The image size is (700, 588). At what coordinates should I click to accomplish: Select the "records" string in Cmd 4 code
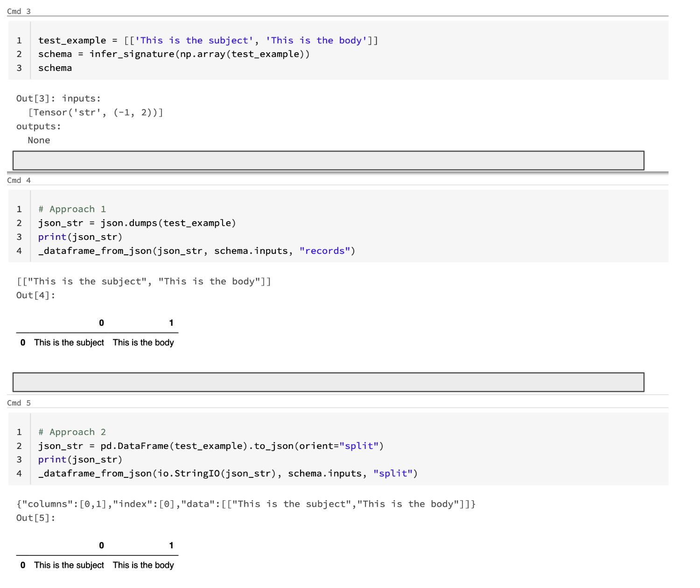pos(325,251)
